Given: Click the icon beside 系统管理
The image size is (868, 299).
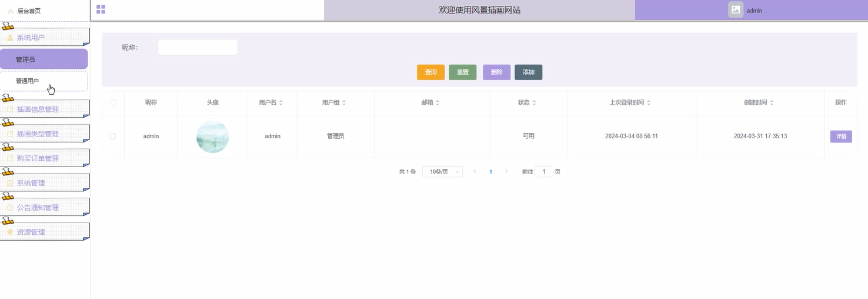Looking at the screenshot, I should click(x=10, y=184).
